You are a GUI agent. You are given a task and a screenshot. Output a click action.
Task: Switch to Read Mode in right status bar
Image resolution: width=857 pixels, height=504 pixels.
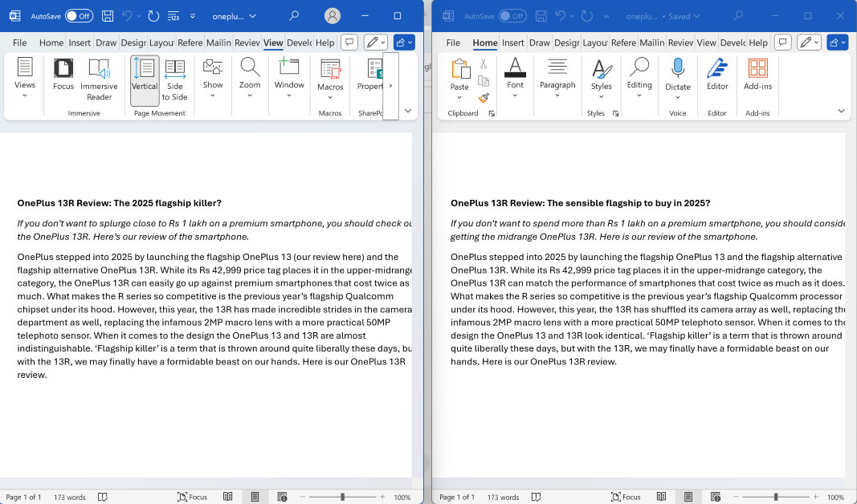pos(661,497)
